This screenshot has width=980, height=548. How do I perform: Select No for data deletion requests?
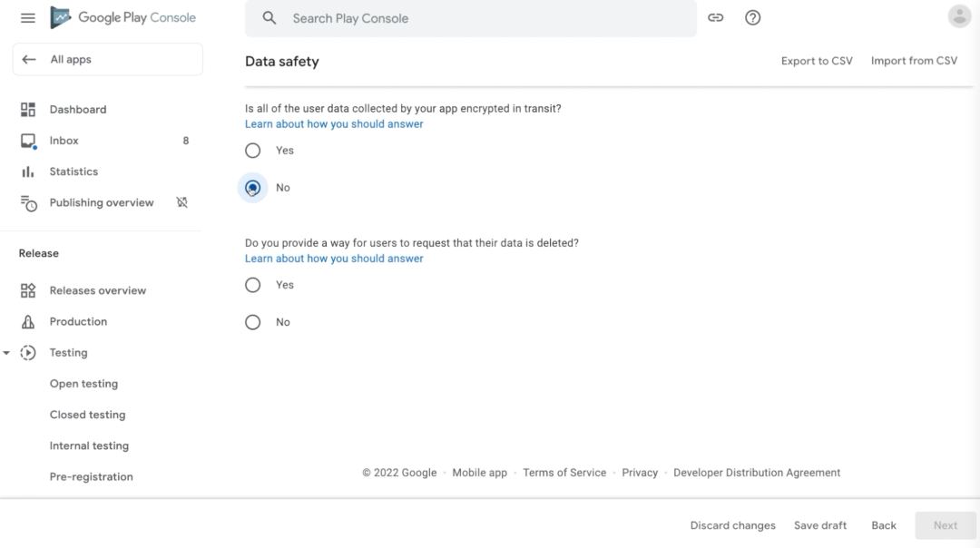click(253, 322)
